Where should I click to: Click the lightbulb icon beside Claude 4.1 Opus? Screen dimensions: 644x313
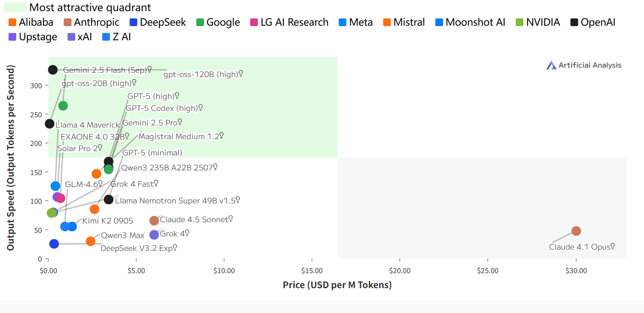[612, 247]
